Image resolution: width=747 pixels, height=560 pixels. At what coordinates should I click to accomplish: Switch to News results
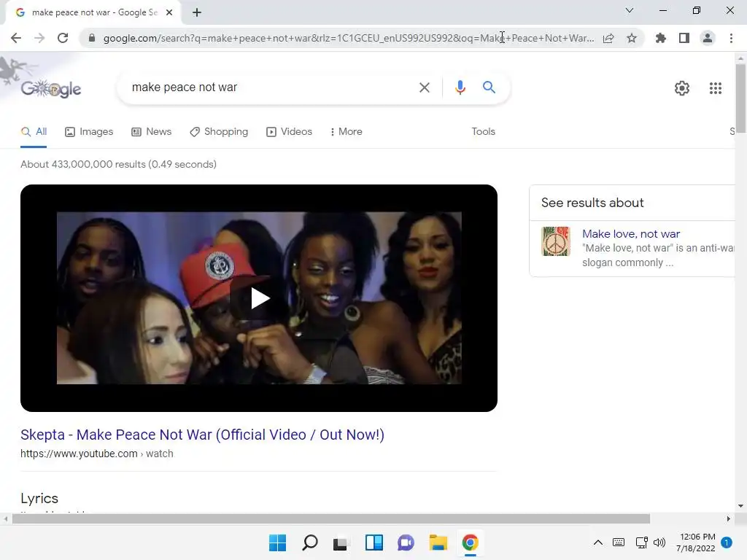152,132
